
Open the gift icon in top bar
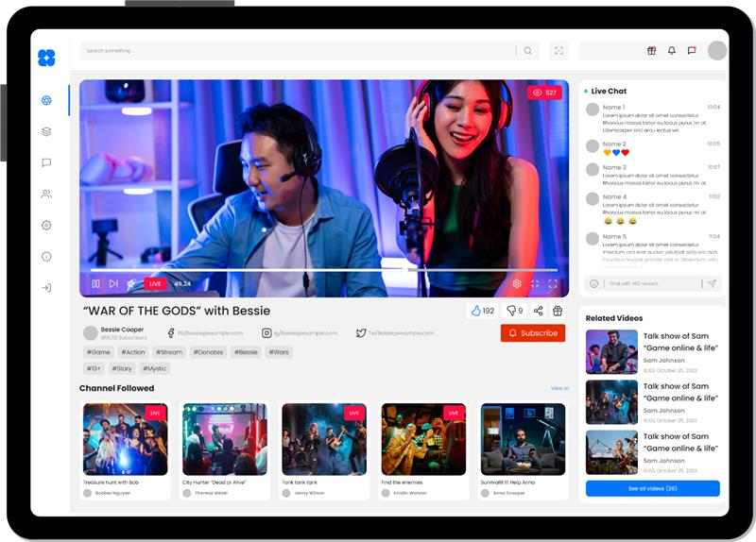point(651,51)
